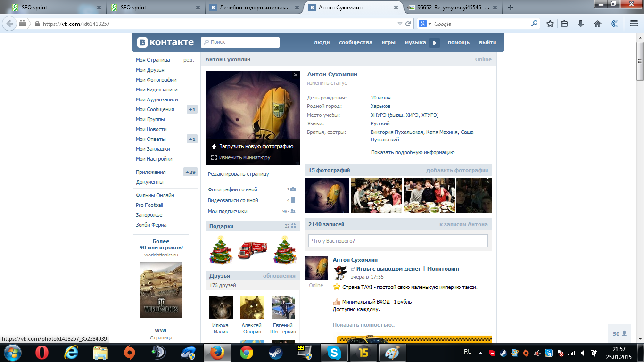Click the bookmark star icon in Firefox toolbar
This screenshot has width=644, height=362.
pyautogui.click(x=550, y=24)
